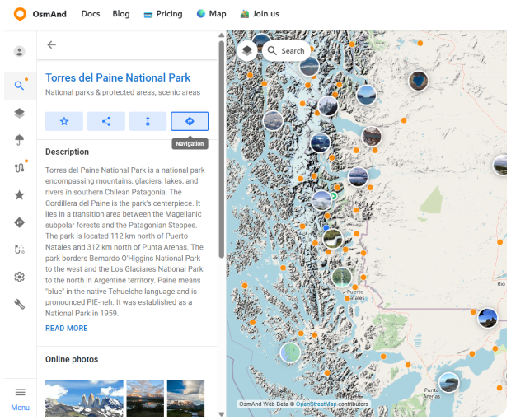The width and height of the screenshot is (511, 420).
Task: Open the map layers sidebar icon
Action: click(x=20, y=113)
